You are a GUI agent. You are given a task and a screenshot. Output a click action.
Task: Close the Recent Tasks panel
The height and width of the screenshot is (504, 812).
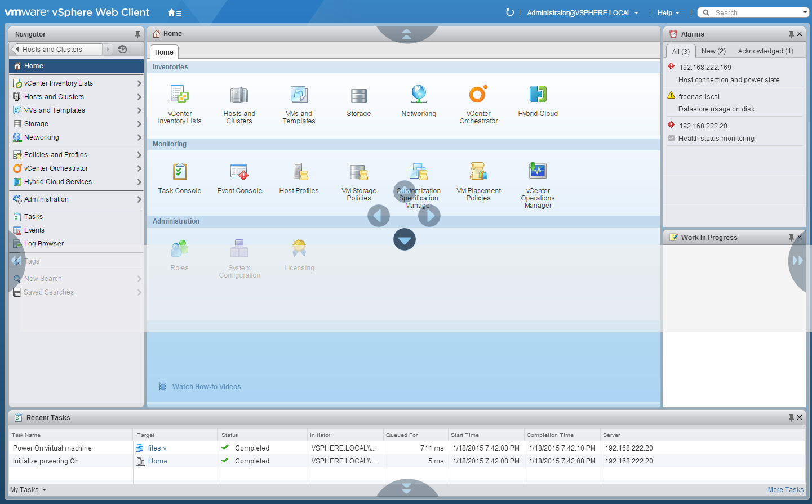(800, 418)
